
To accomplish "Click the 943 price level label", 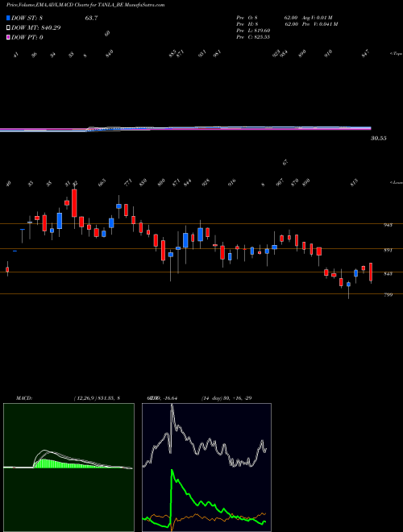I will click(388, 225).
